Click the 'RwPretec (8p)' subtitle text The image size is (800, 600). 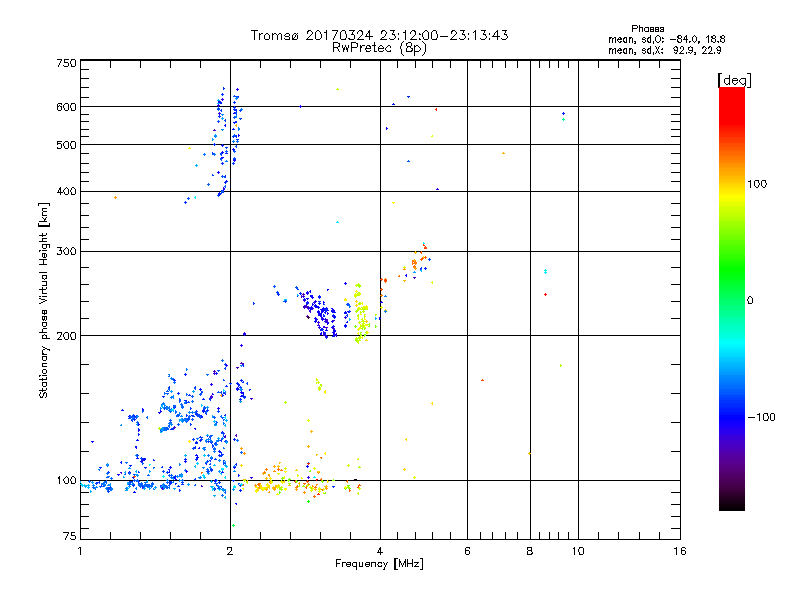coord(379,48)
